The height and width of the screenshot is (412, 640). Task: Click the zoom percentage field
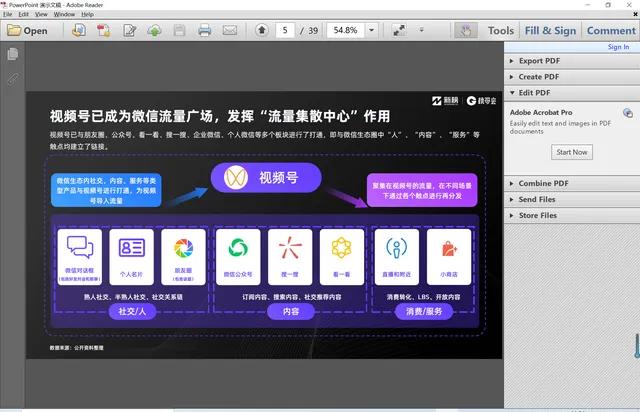click(345, 30)
